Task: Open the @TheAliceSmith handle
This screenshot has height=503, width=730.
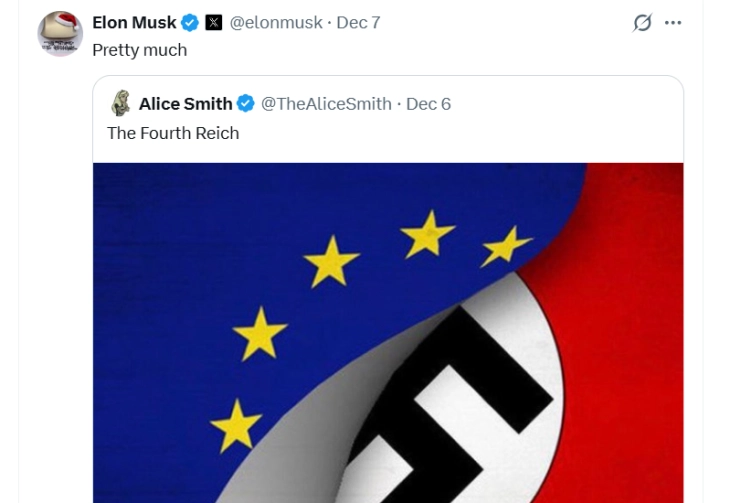Action: [326, 104]
